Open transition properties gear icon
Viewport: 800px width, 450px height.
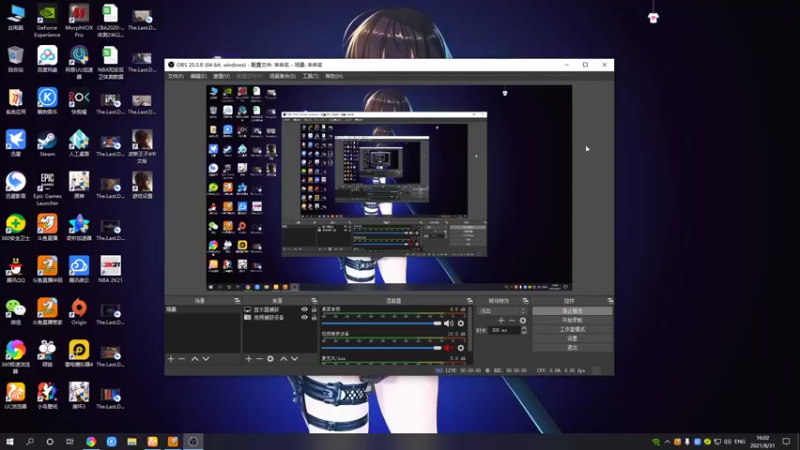point(522,320)
